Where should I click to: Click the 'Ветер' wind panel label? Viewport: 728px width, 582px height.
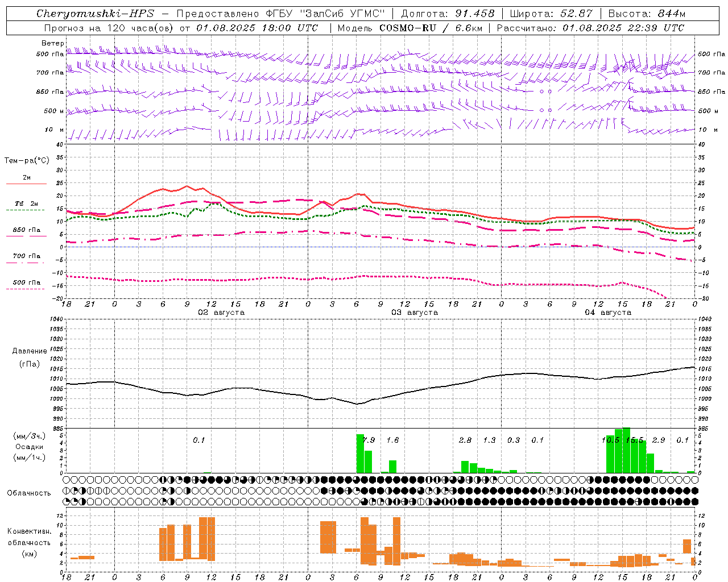[x=53, y=43]
